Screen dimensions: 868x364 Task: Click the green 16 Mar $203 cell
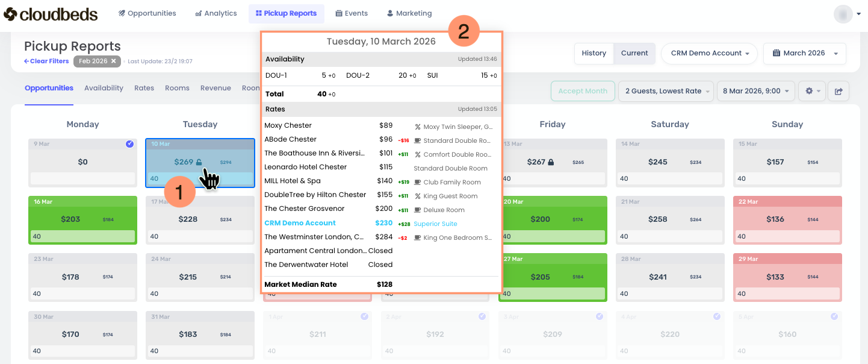(82, 219)
